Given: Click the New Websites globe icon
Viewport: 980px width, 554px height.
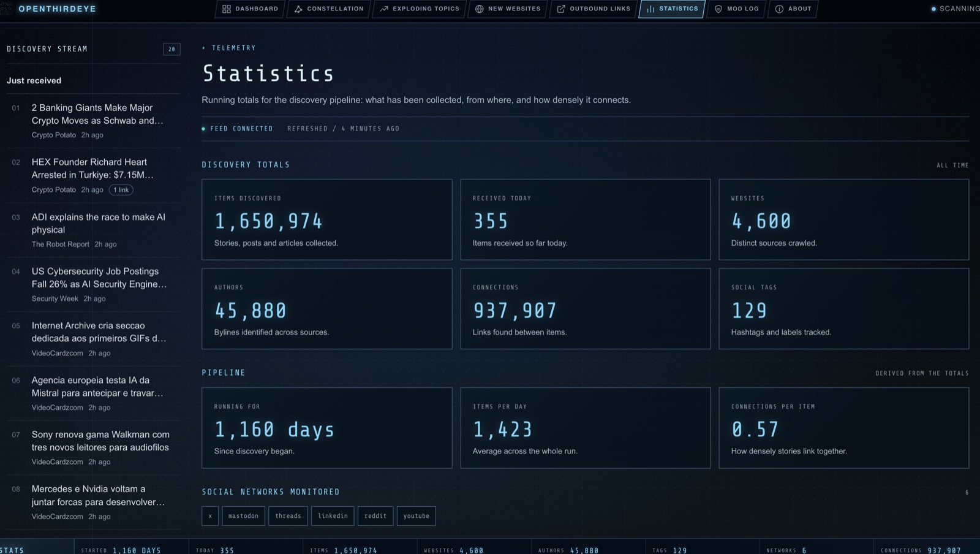Looking at the screenshot, I should [x=480, y=9].
